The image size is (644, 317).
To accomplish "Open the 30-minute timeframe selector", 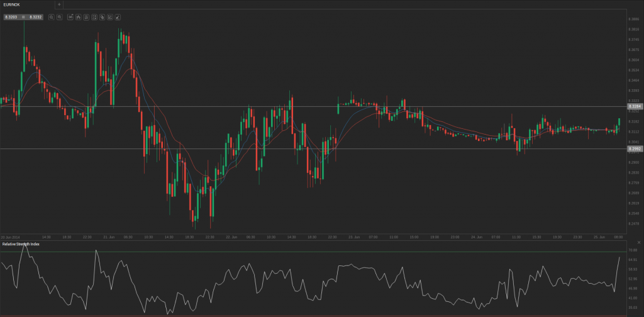I will point(70,17).
